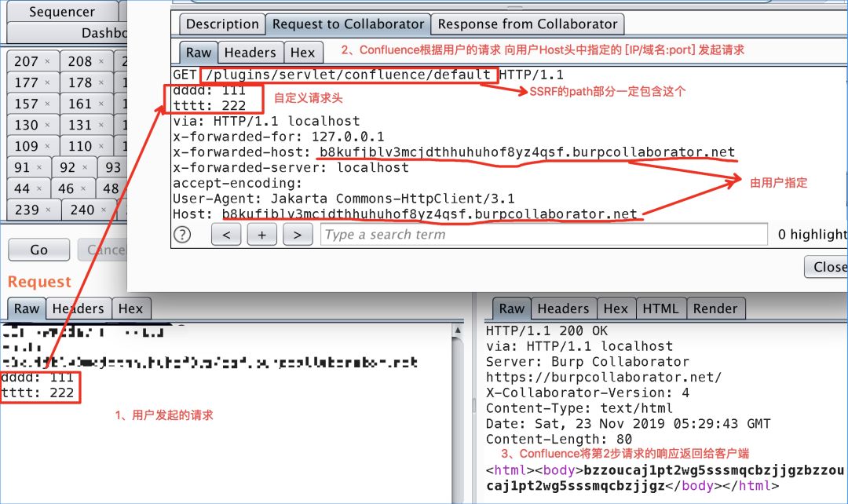Select Headers tab in Response panel
The width and height of the screenshot is (848, 504).
click(563, 309)
